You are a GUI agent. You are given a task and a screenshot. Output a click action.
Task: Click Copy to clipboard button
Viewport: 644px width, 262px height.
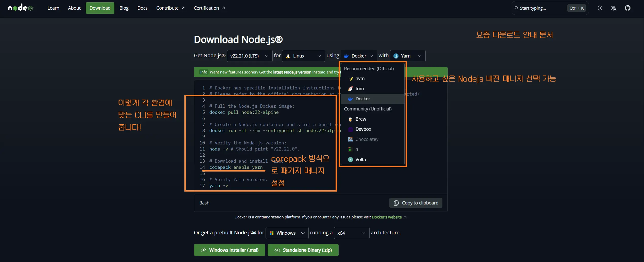tap(416, 203)
